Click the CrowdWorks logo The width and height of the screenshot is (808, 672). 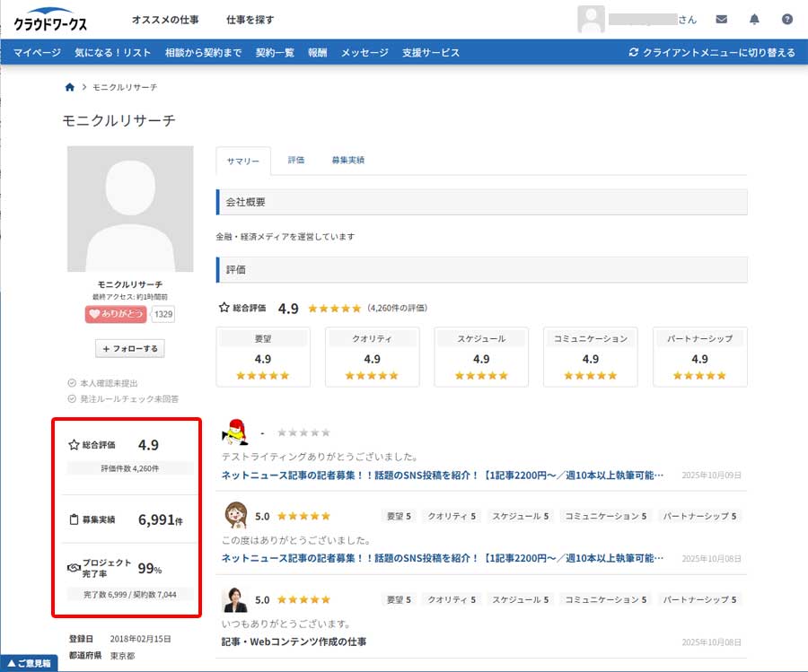click(50, 20)
